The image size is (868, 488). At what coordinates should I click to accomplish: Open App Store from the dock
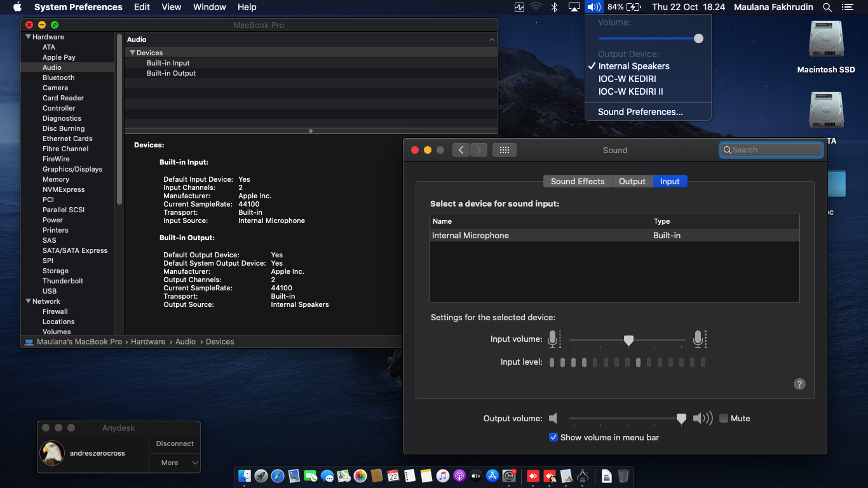(492, 476)
